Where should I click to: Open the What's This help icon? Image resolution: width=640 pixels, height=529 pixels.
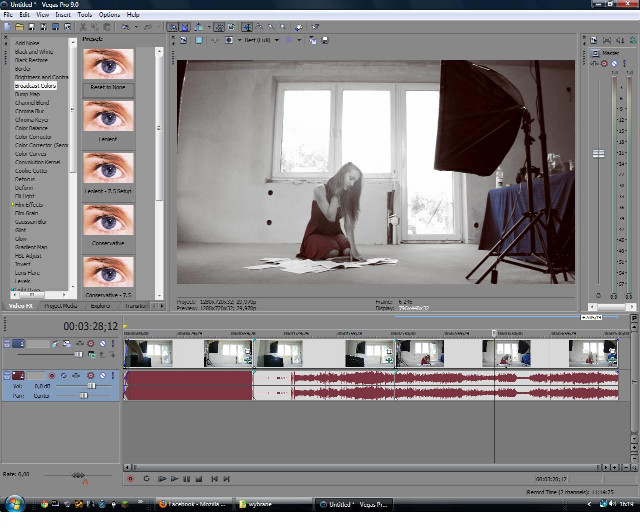(315, 27)
